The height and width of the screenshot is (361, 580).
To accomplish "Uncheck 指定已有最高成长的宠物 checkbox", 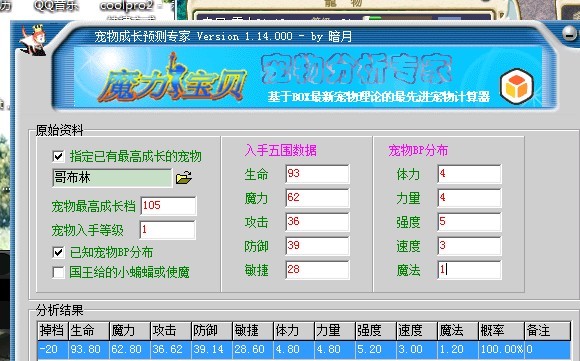I will (58, 156).
